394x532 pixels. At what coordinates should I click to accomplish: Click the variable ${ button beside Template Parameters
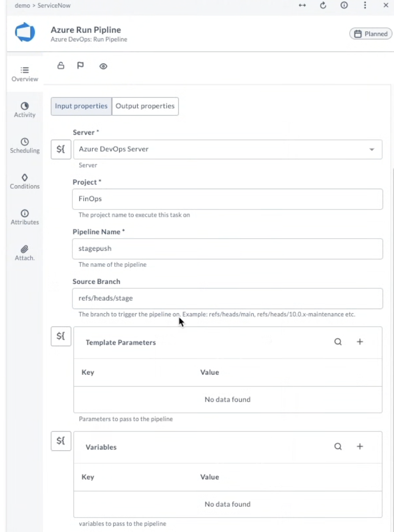(x=61, y=337)
